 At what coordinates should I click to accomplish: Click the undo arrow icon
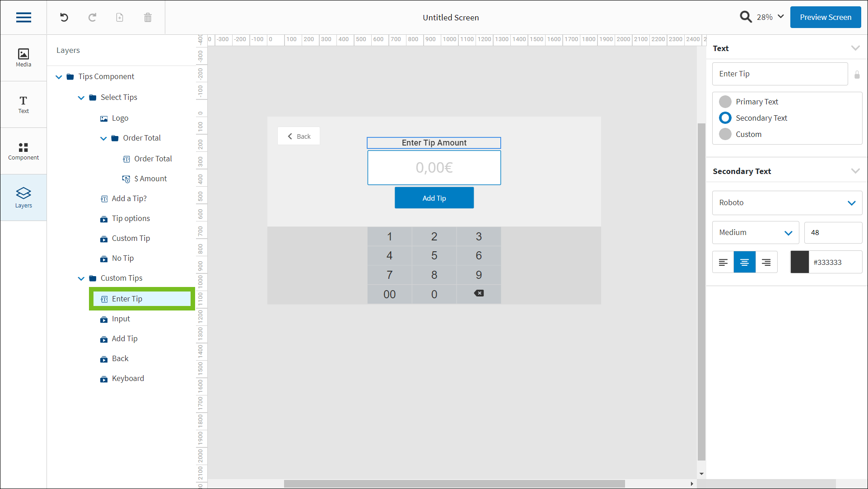click(x=64, y=18)
